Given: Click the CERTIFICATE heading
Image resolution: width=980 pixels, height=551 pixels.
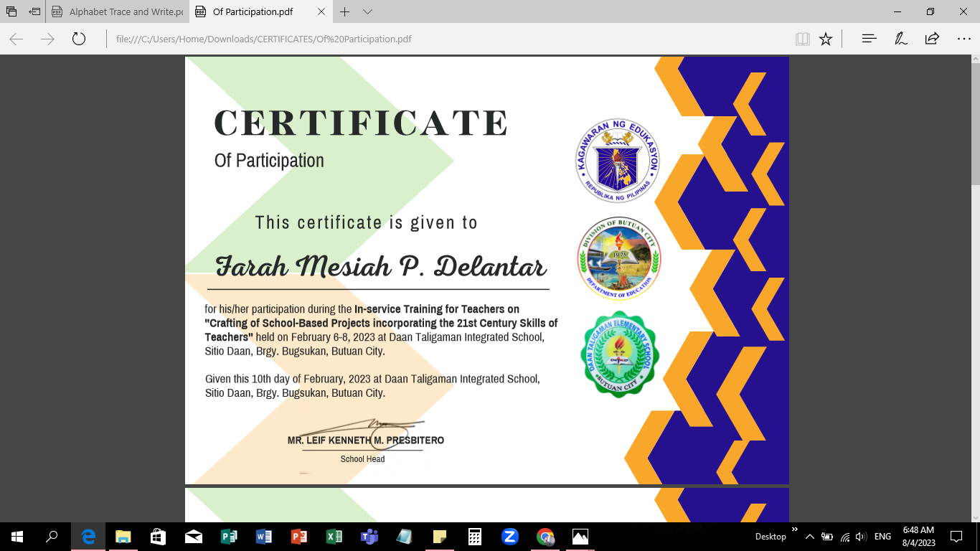Looking at the screenshot, I should [361, 123].
